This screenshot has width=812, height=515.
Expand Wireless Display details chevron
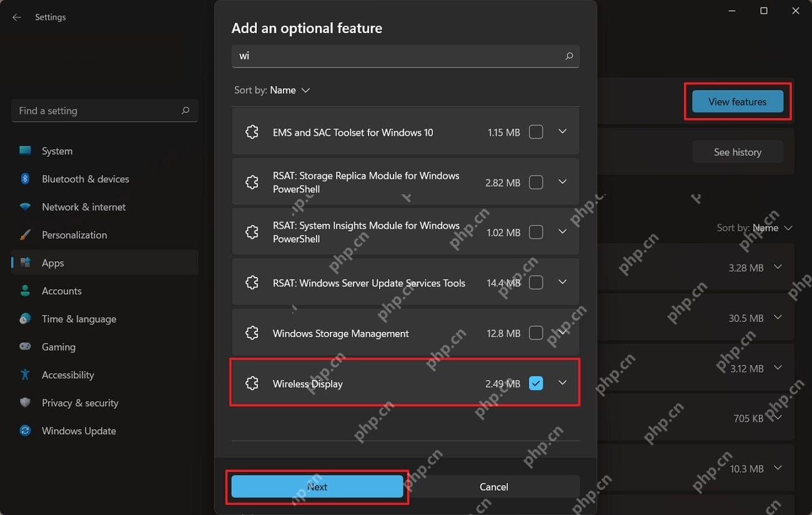pyautogui.click(x=562, y=382)
